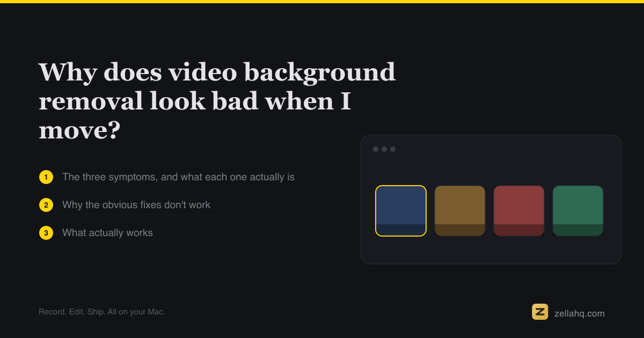This screenshot has height=338, width=644.
Task: Choose the green color swatch
Action: 578,211
